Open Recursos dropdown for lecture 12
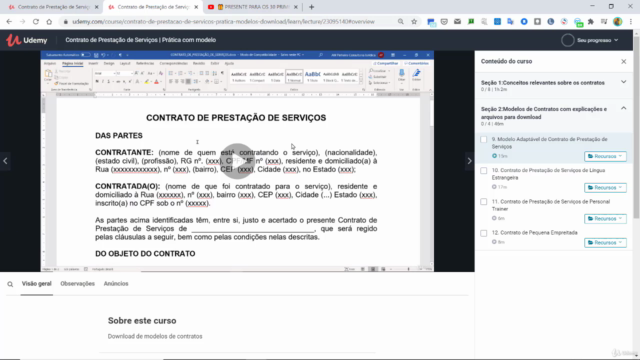Image resolution: width=640 pixels, height=360 pixels. coord(605,242)
